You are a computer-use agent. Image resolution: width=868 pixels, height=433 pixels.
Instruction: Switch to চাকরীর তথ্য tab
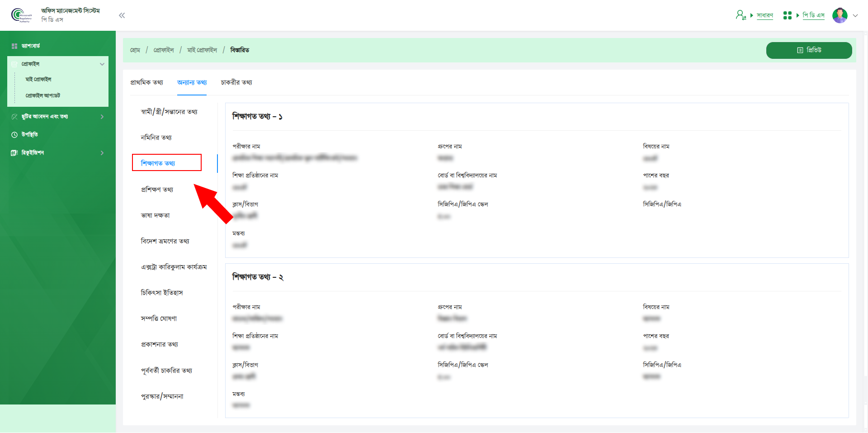236,82
